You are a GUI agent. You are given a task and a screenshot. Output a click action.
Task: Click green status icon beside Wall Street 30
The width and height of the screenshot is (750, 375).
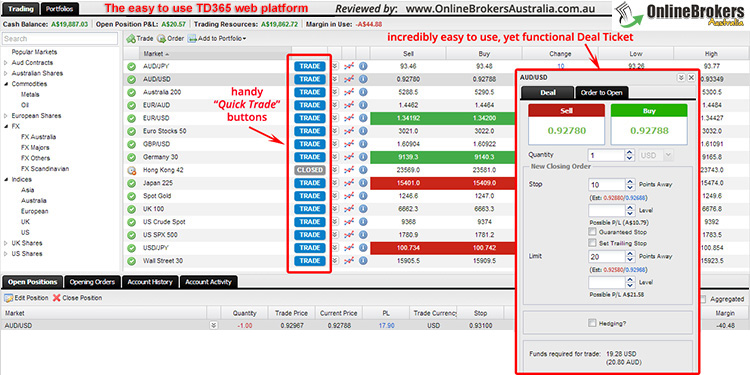(131, 261)
